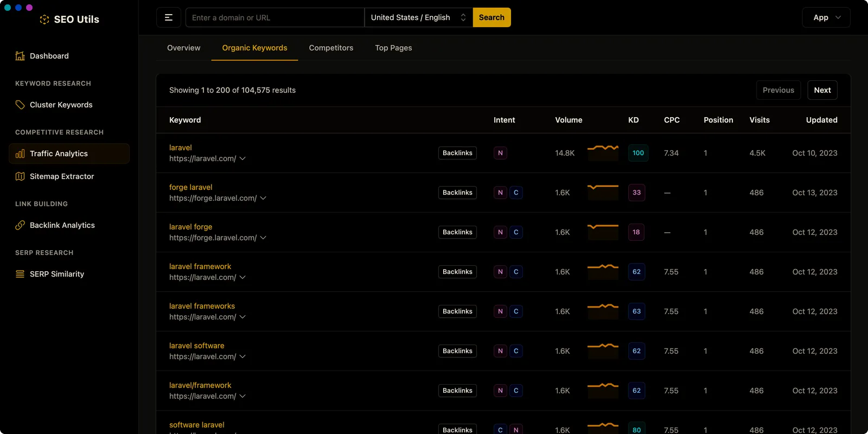The image size is (868, 434).
Task: Open the United States / English locale dropdown
Action: [418, 17]
